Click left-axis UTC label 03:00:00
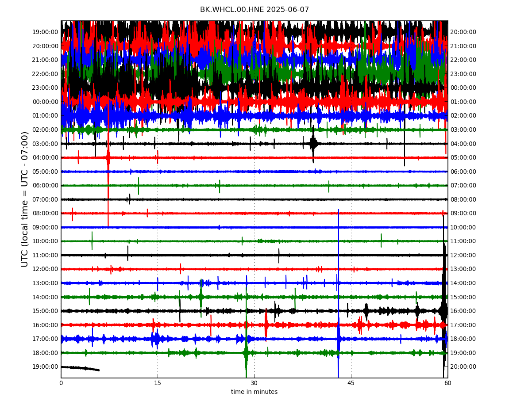This screenshot has height=420, width=509. click(x=45, y=144)
